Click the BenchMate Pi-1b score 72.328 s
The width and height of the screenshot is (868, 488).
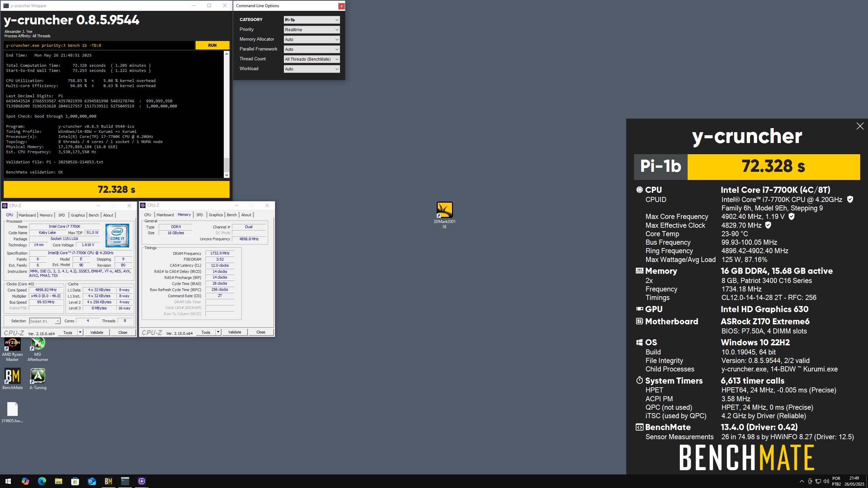tap(773, 166)
